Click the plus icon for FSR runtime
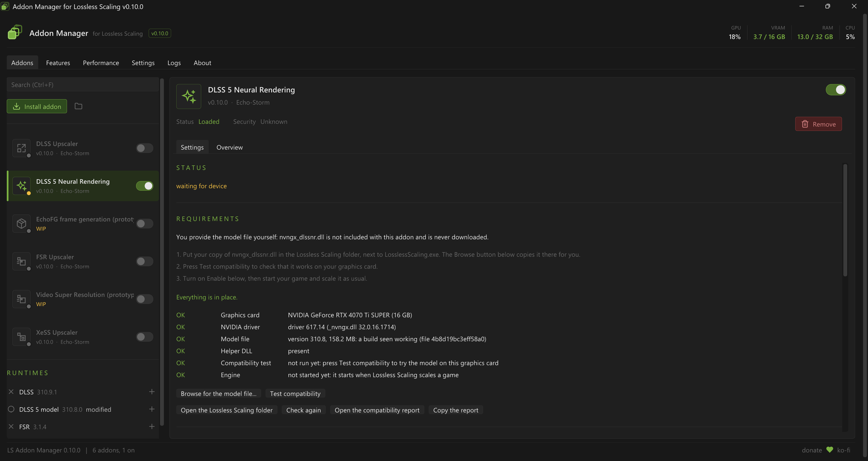 tap(152, 427)
